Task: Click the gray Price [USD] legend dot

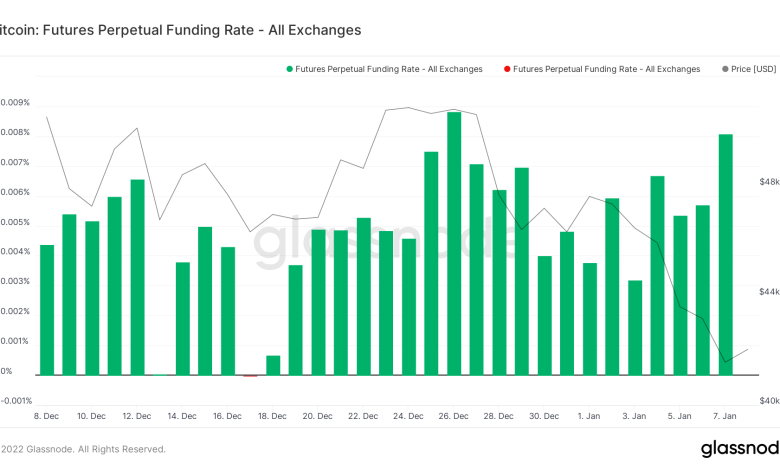Action: [x=725, y=69]
